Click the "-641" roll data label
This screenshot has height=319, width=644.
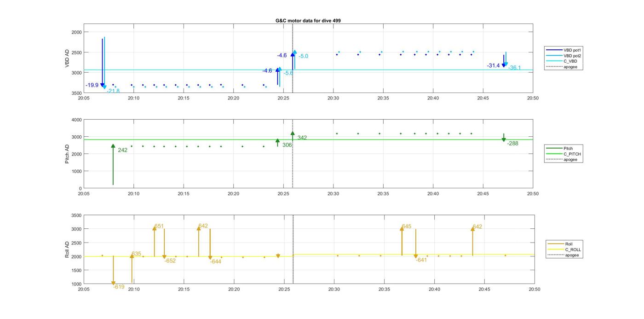(421, 260)
